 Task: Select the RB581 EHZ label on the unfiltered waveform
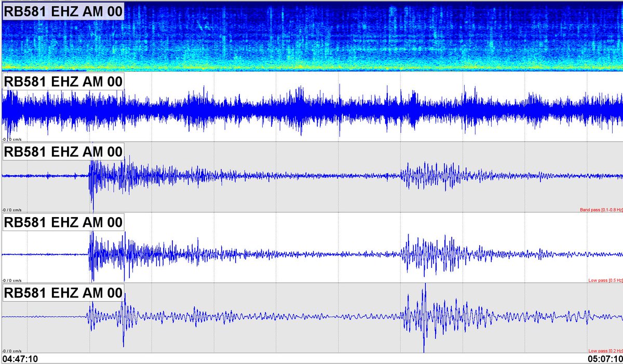[x=64, y=82]
